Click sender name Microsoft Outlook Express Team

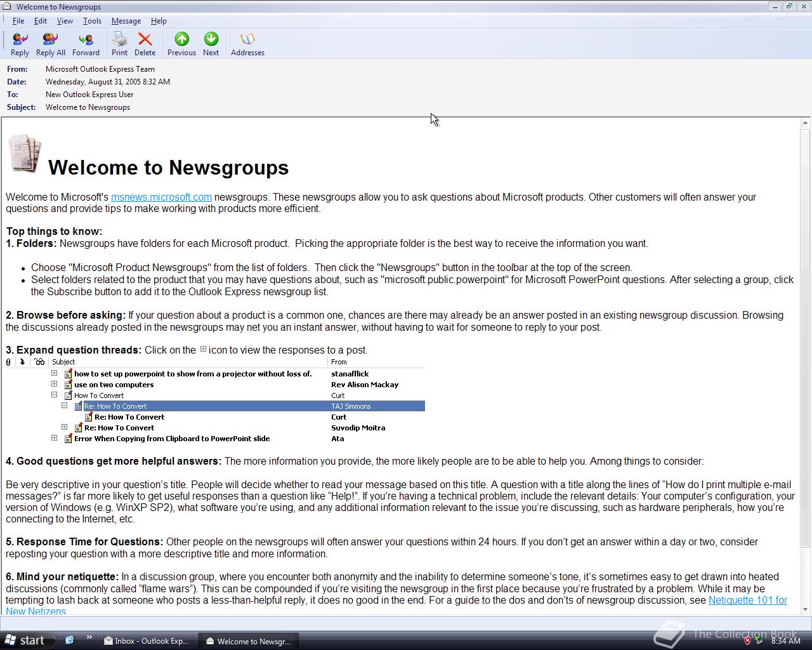[100, 69]
